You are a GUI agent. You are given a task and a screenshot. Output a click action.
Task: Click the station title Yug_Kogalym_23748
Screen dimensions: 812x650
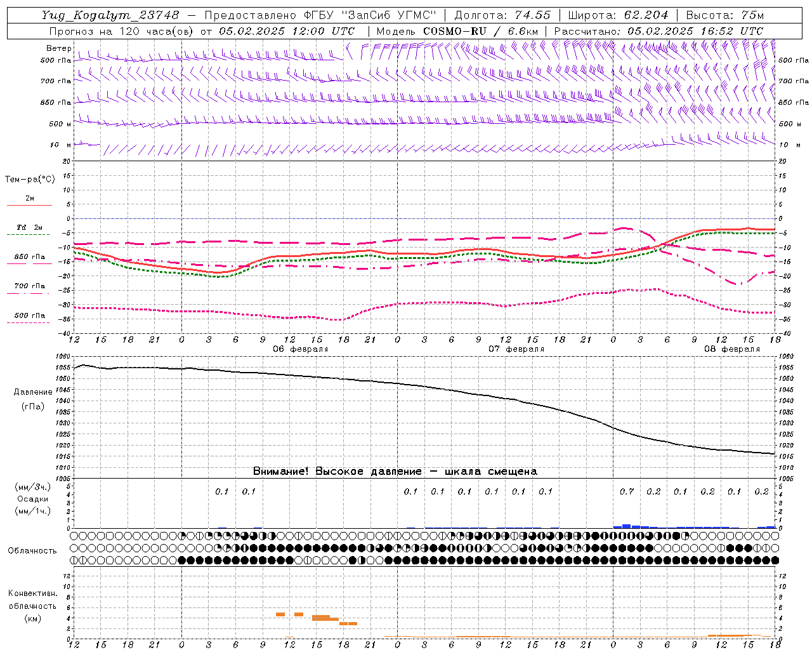click(x=110, y=15)
